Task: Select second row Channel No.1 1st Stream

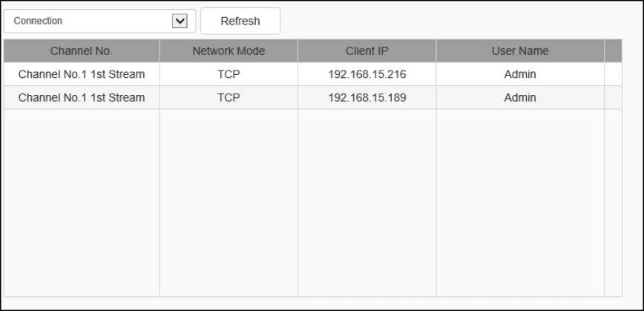Action: (81, 97)
